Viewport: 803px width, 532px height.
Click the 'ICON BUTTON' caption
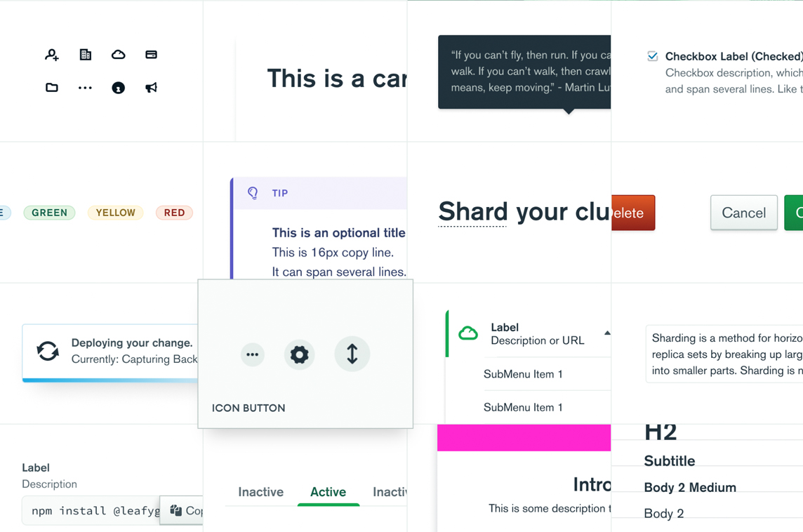point(248,408)
